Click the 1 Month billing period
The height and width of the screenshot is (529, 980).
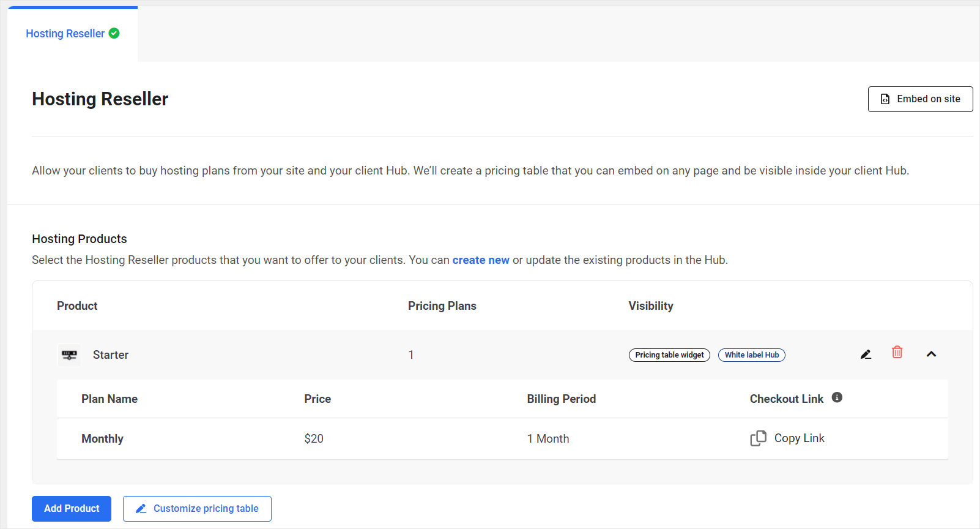548,439
